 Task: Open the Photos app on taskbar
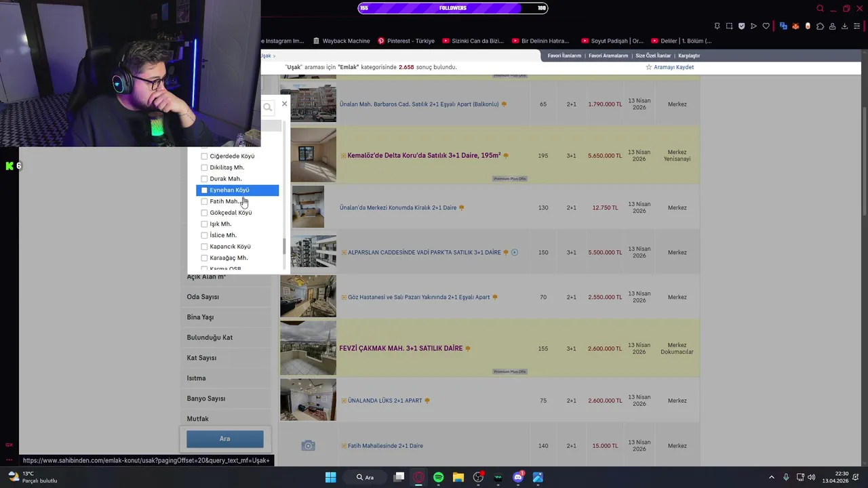[538, 477]
